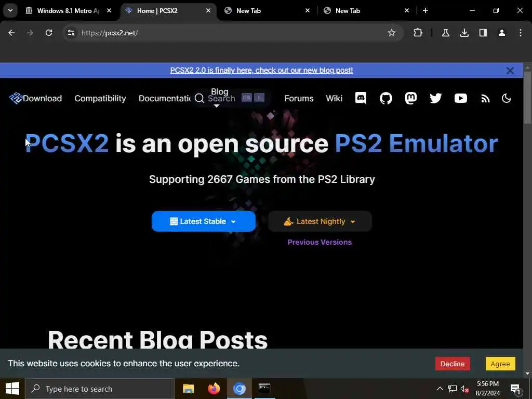Screen dimensions: 532x399
Task: View site information icon in address bar
Action: (x=71, y=33)
